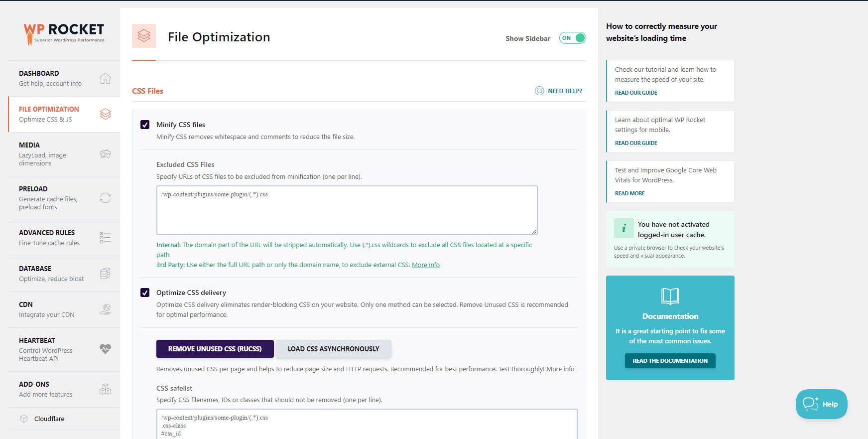Click the Heartbeat heart icon
The height and width of the screenshot is (439, 868).
(105, 349)
